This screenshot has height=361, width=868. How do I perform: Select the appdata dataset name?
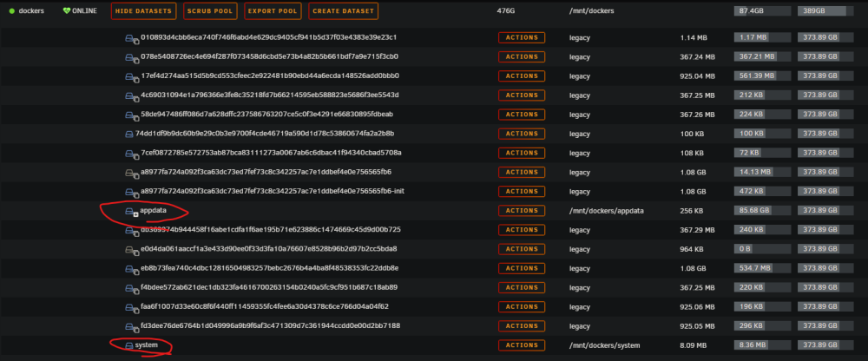(154, 210)
